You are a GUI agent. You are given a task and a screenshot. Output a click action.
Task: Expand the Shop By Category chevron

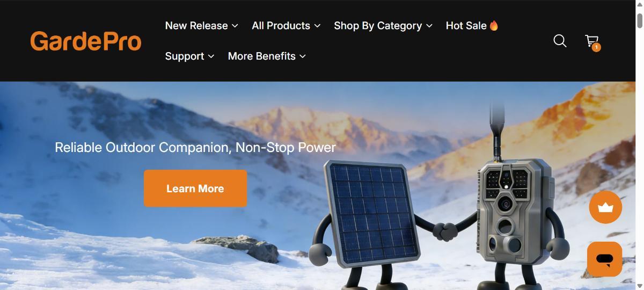click(429, 26)
